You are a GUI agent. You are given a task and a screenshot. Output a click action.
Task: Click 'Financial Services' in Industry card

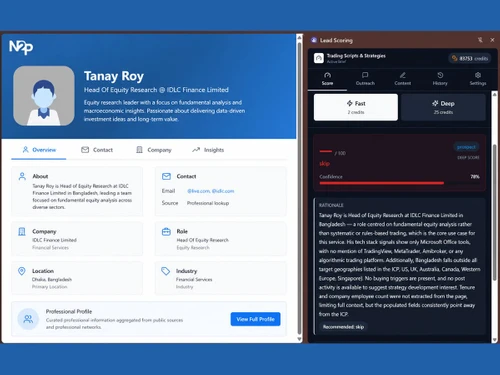coord(194,280)
